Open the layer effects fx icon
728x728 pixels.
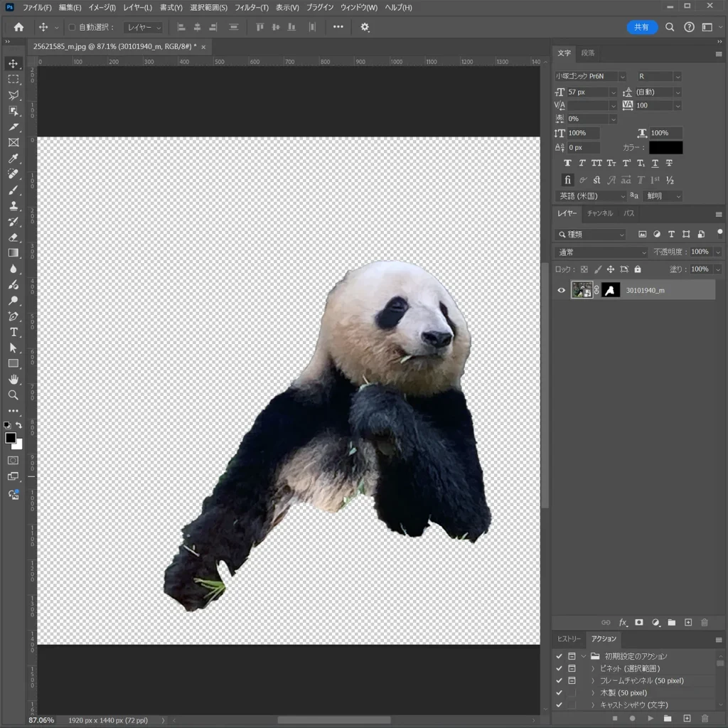pos(623,622)
